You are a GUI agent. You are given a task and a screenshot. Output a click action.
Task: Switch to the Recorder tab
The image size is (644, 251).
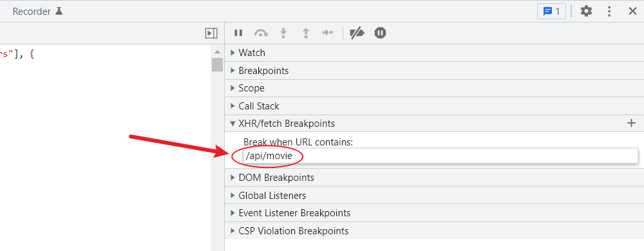[38, 11]
